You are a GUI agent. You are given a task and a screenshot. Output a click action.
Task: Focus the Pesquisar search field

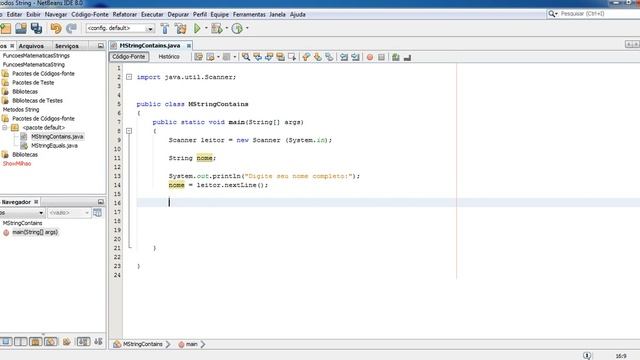[600, 14]
